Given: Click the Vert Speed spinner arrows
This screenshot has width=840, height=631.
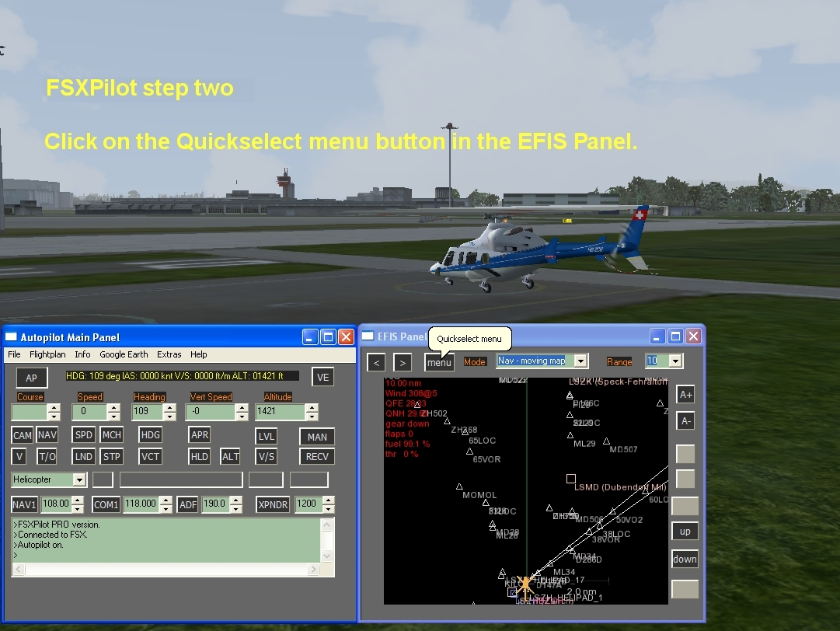Looking at the screenshot, I should click(242, 411).
